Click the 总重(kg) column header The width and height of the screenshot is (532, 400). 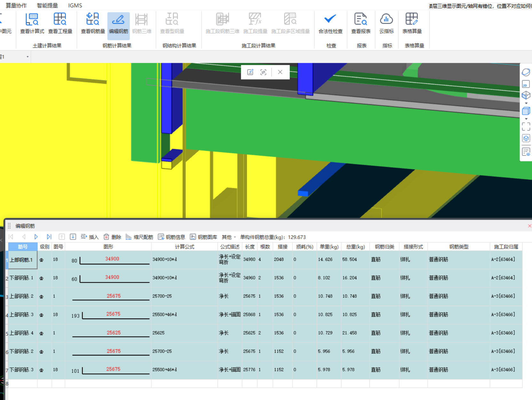click(355, 247)
